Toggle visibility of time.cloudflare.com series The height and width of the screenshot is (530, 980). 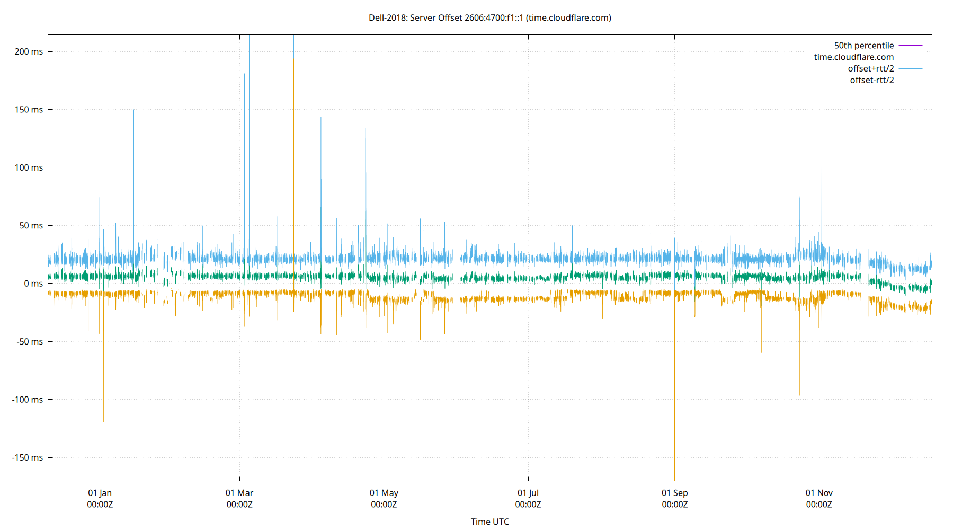854,57
